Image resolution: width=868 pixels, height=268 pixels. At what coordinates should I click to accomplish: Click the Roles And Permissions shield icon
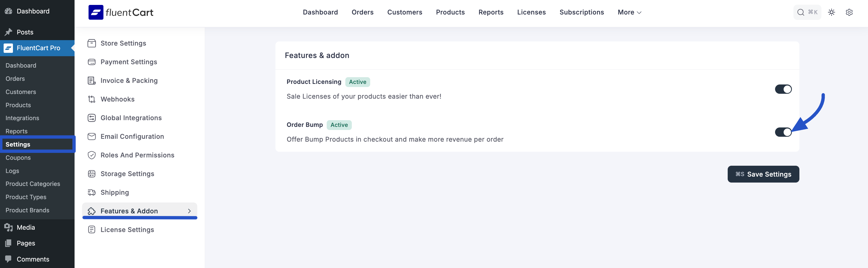92,155
